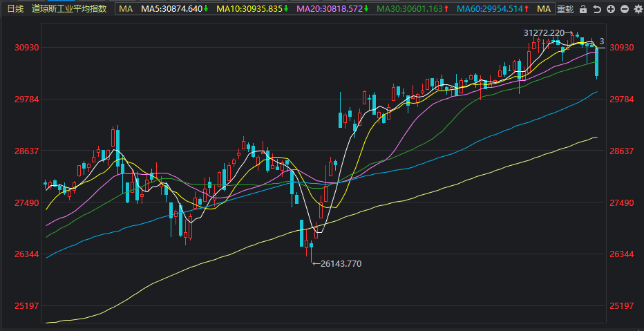
Task: Click the MA30 indicator value
Action: click(x=413, y=8)
